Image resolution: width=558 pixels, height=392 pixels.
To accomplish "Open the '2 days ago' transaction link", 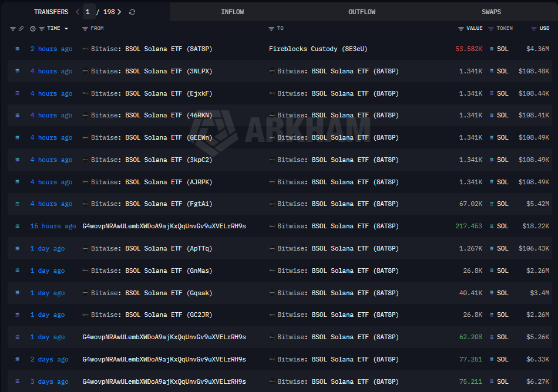I will pyautogui.click(x=49, y=359).
